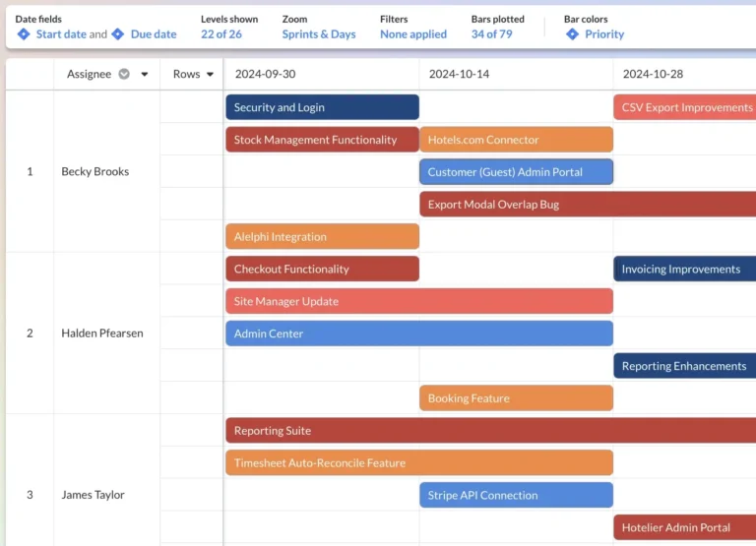
Task: Select the Admin Center bar
Action: point(419,333)
